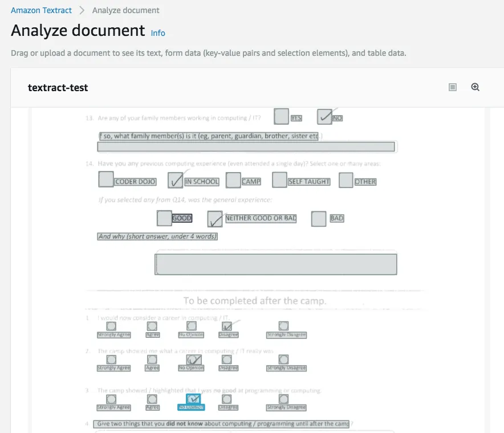Select question 1 Strongly Agree box
The width and height of the screenshot is (504, 433).
111,326
